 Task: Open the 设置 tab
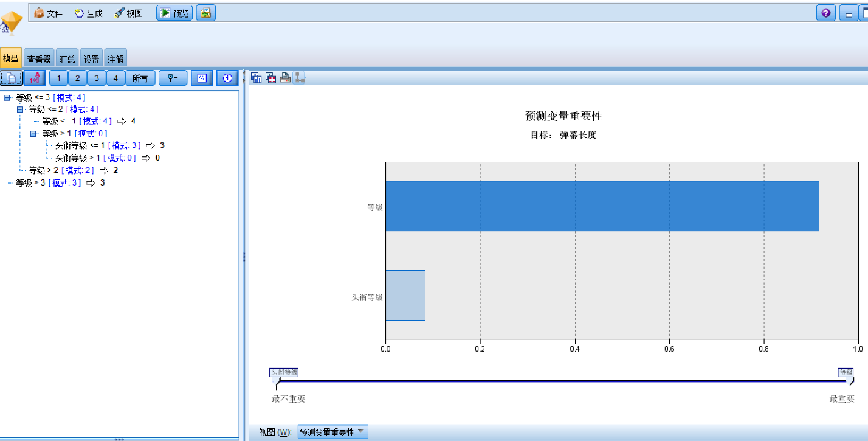click(91, 58)
